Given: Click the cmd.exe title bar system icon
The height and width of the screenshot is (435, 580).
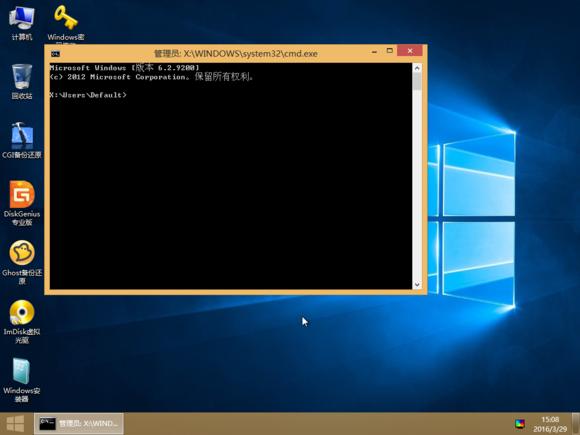Looking at the screenshot, I should 55,54.
